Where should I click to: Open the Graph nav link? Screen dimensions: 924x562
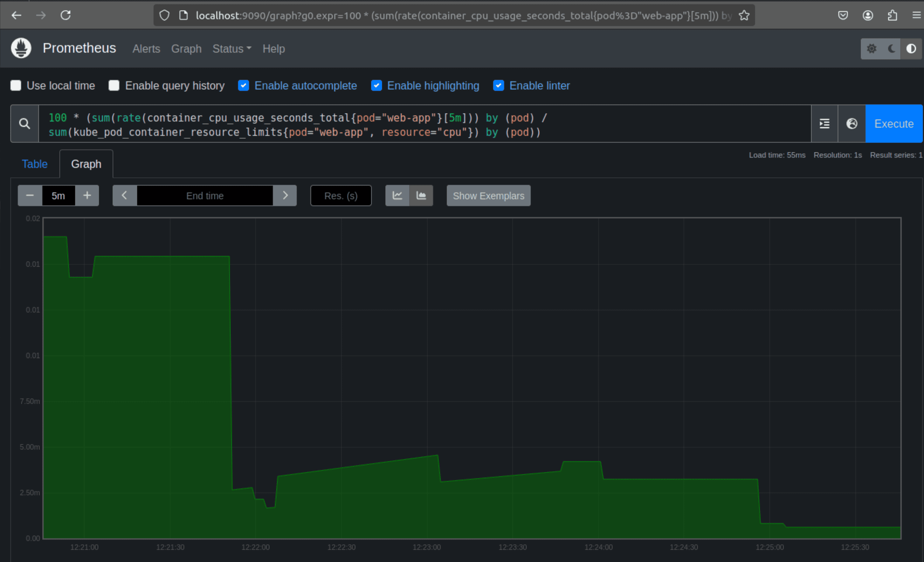tap(186, 49)
